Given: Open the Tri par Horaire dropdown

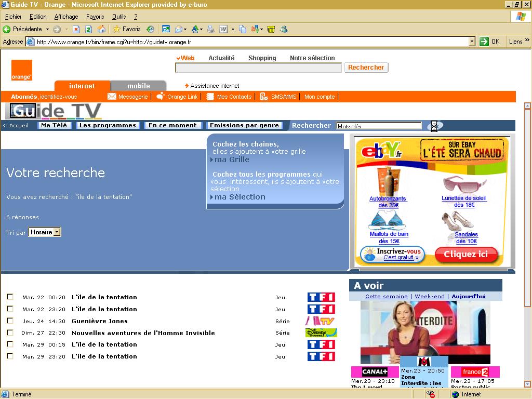Looking at the screenshot, I should 45,232.
